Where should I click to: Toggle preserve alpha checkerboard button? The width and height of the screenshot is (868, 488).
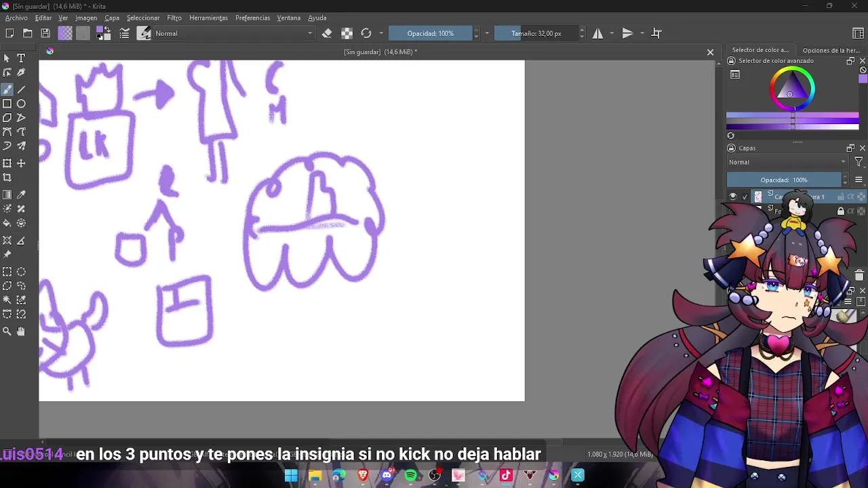pyautogui.click(x=347, y=33)
